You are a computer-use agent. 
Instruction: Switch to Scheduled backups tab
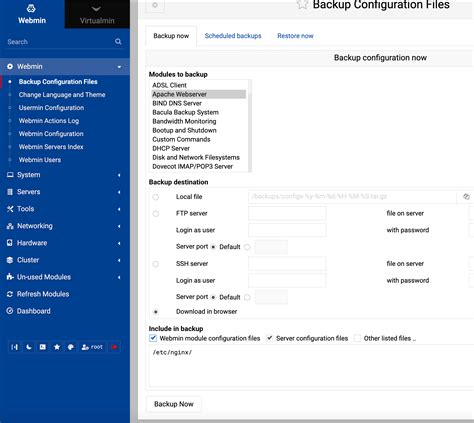click(x=233, y=36)
